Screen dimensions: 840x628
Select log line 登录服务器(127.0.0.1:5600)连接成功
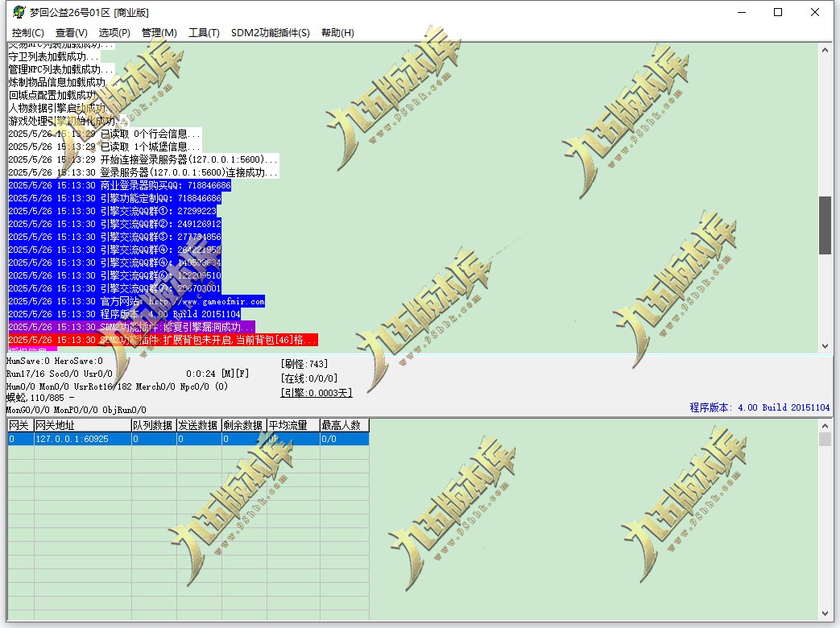pos(143,172)
